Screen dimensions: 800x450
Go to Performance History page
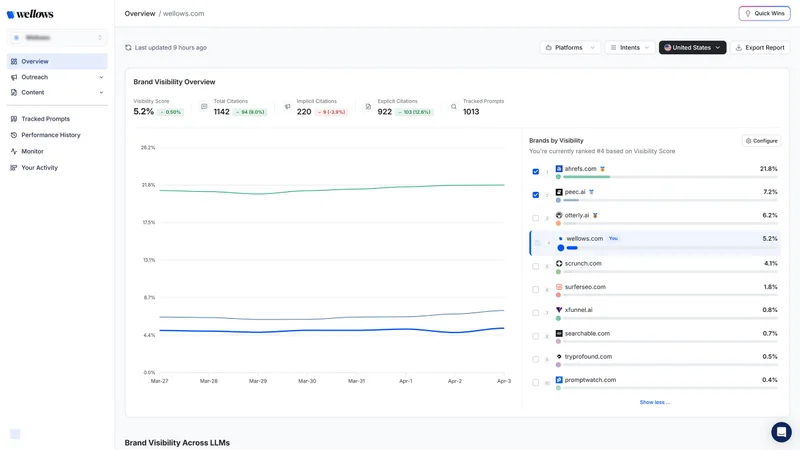point(50,135)
